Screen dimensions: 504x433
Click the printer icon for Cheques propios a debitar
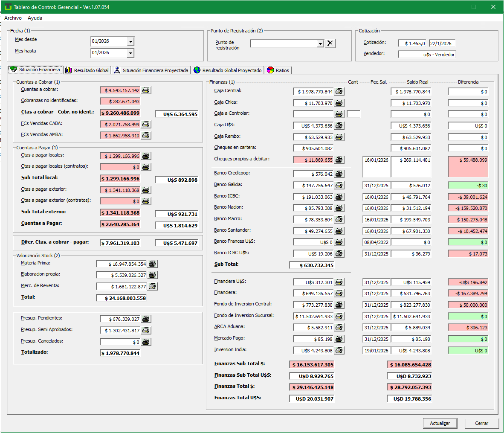339,160
